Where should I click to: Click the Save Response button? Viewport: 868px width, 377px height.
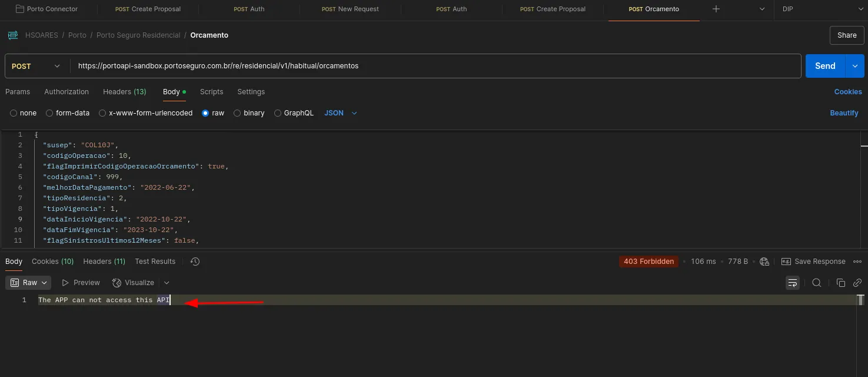(x=813, y=262)
